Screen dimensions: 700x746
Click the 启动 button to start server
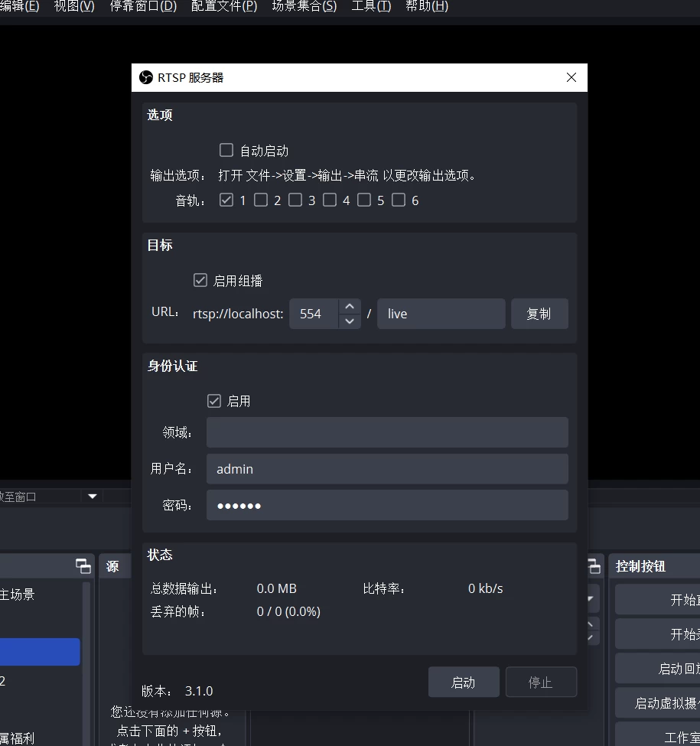tap(464, 682)
